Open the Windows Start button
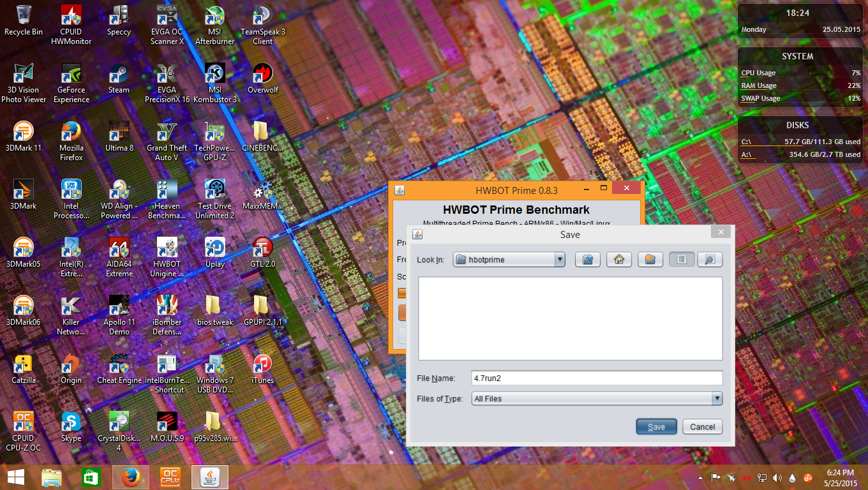This screenshot has width=868, height=490. pyautogui.click(x=15, y=477)
